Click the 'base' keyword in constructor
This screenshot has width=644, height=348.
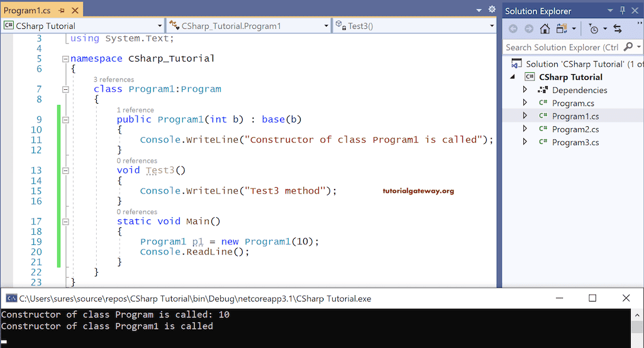(x=273, y=119)
